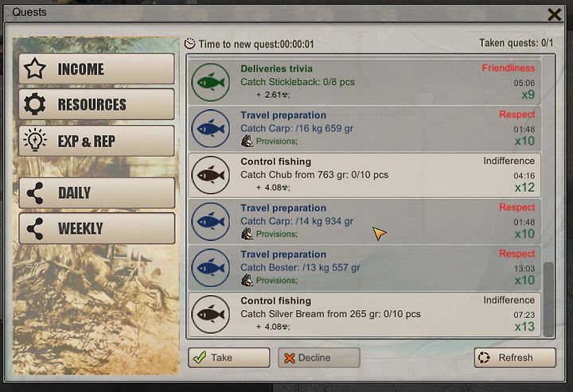Image resolution: width=573 pixels, height=392 pixels.
Task: Click the quest list scrollbar thumb
Action: (548, 299)
